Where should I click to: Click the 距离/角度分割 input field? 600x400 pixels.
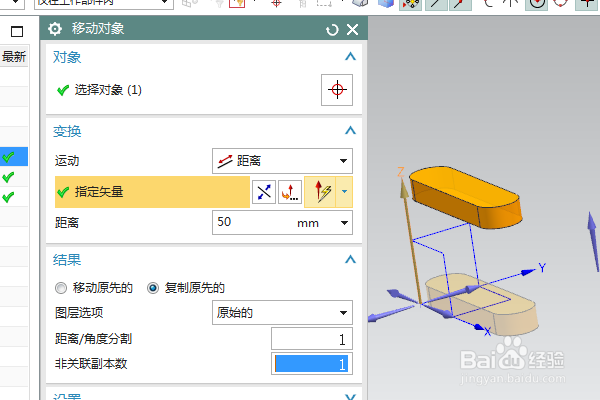(312, 339)
